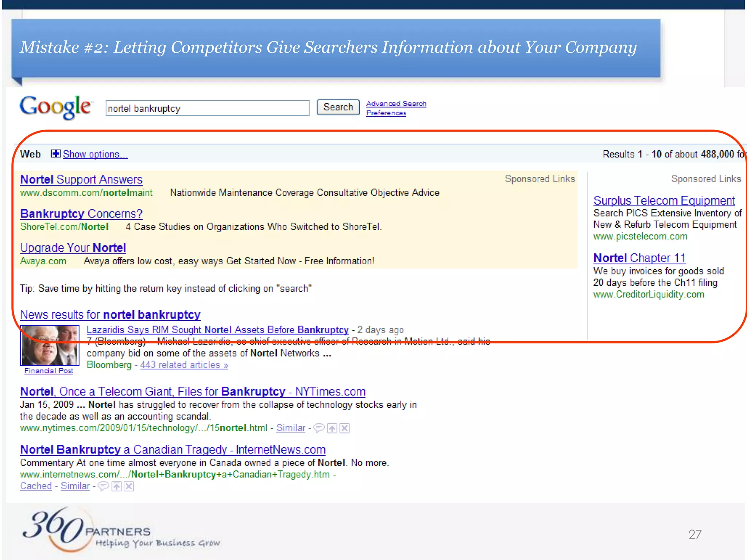Remove the InternetNews result with X icon
The image size is (747, 560).
coord(129,486)
